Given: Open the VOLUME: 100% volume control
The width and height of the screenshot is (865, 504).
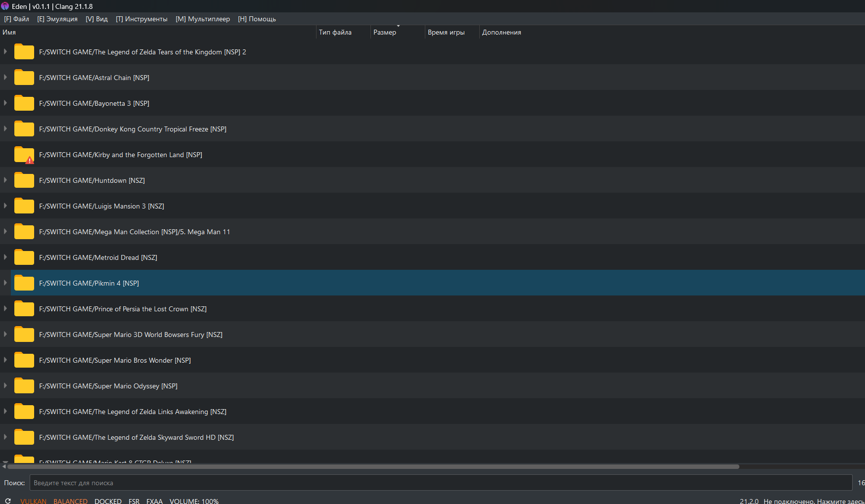Looking at the screenshot, I should click(194, 501).
